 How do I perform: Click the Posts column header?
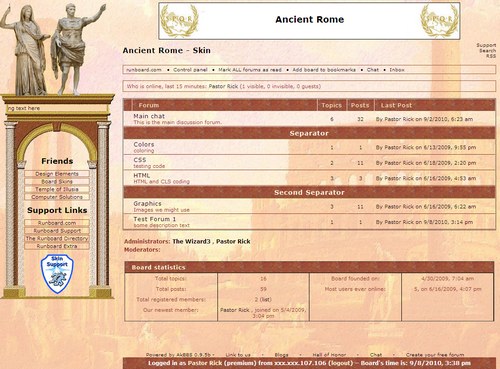pyautogui.click(x=360, y=105)
